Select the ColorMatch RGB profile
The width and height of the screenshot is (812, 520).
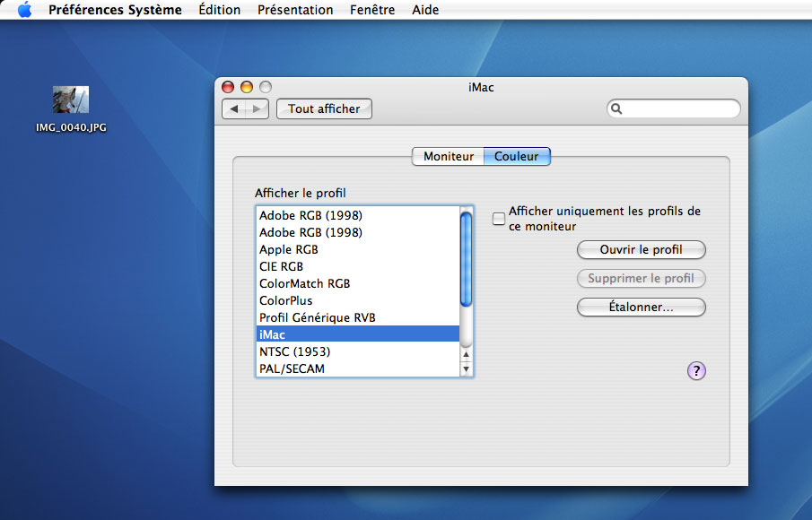[358, 283]
